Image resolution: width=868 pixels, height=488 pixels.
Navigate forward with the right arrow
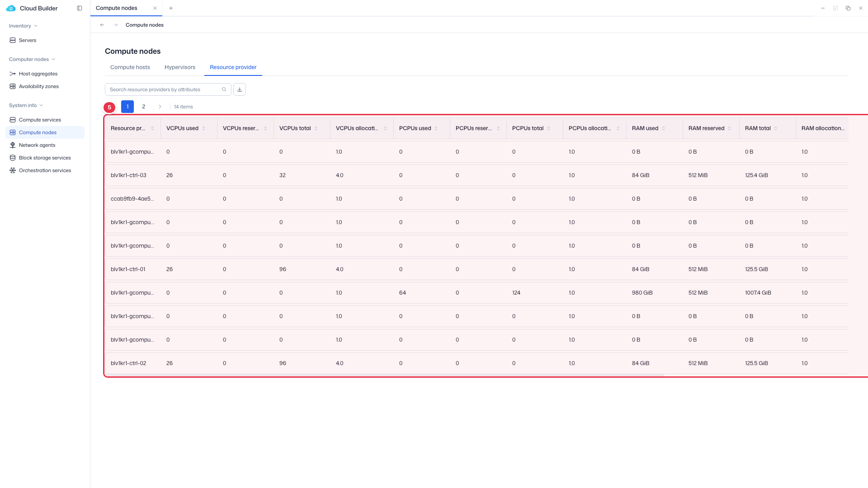[x=116, y=25]
